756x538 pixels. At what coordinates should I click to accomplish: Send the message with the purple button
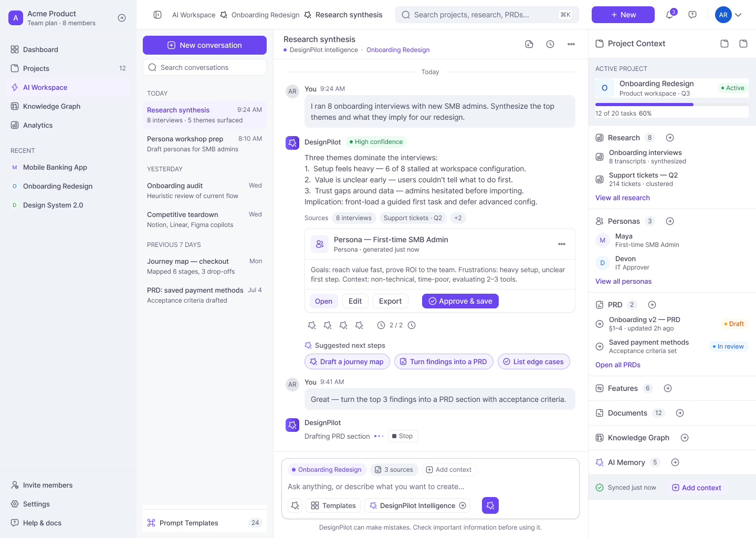[x=490, y=505]
